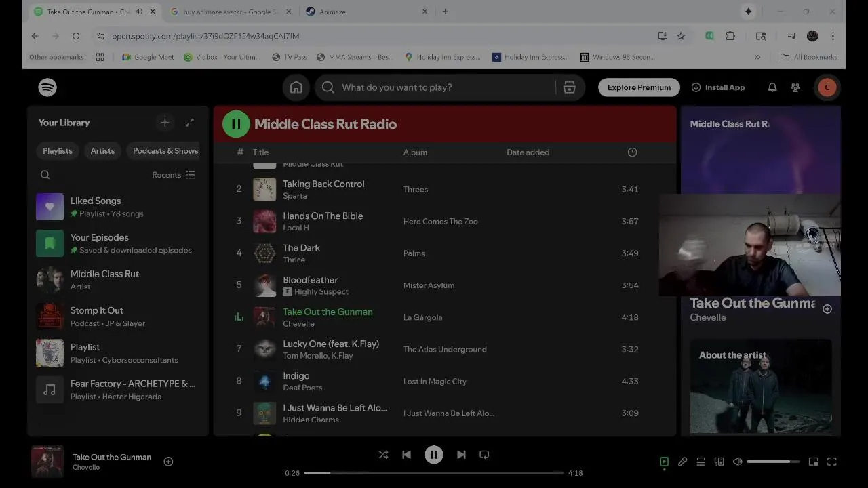868x488 pixels.
Task: Open the Stomp It Out podcast
Action: [117, 317]
